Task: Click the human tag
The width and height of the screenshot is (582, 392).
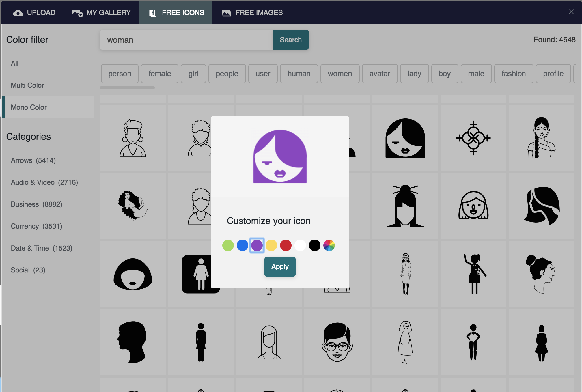Action: tap(299, 74)
